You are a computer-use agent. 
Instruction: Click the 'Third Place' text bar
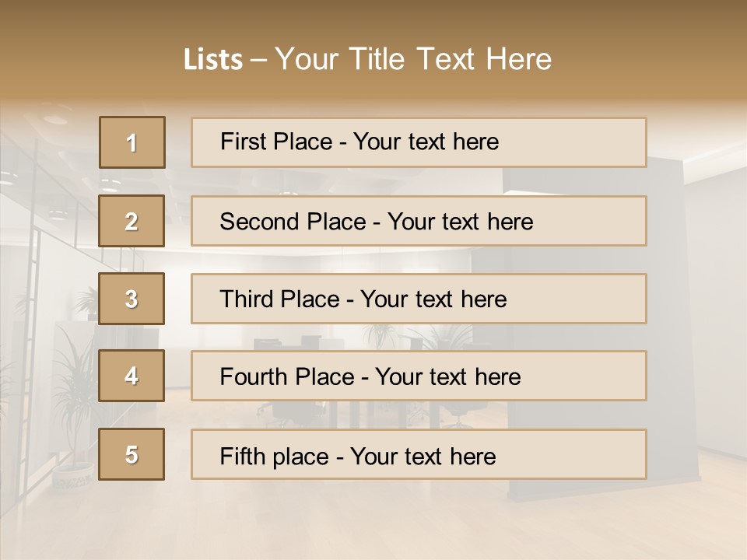(419, 299)
